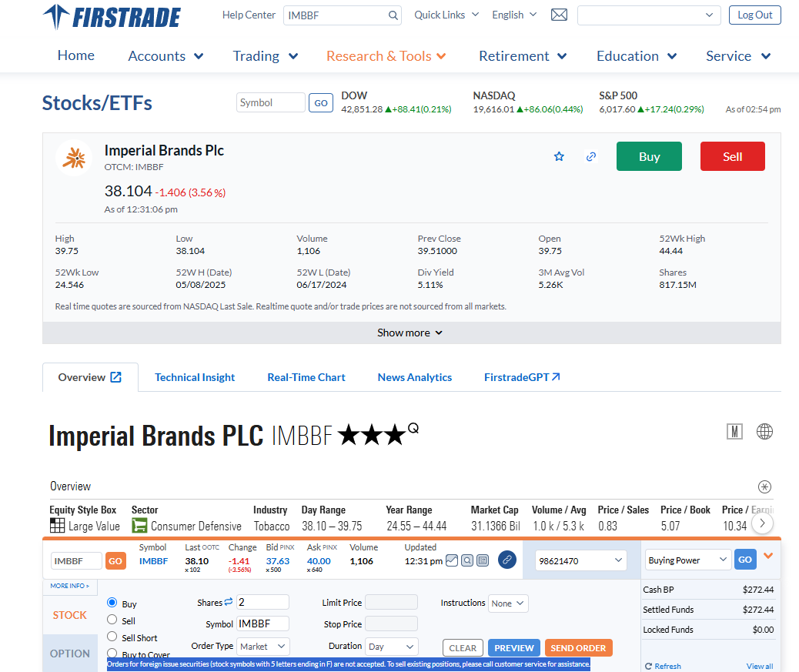
Task: Click the red Sell button
Action: pyautogui.click(x=732, y=156)
